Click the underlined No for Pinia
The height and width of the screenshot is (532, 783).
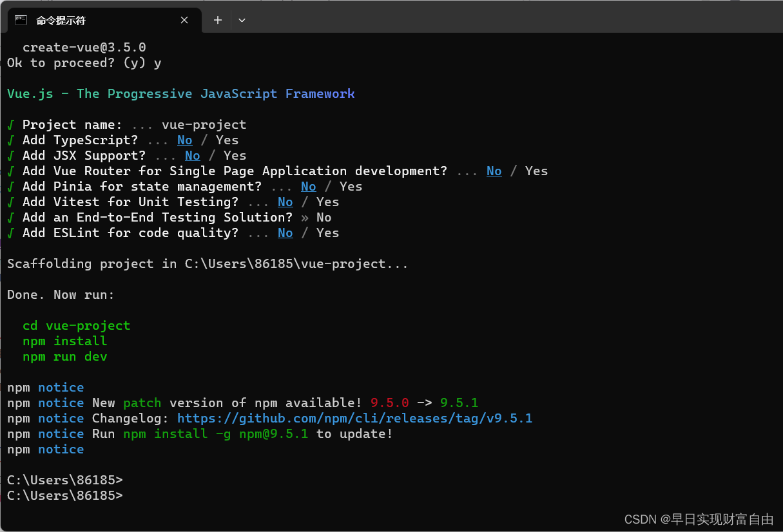(x=309, y=186)
